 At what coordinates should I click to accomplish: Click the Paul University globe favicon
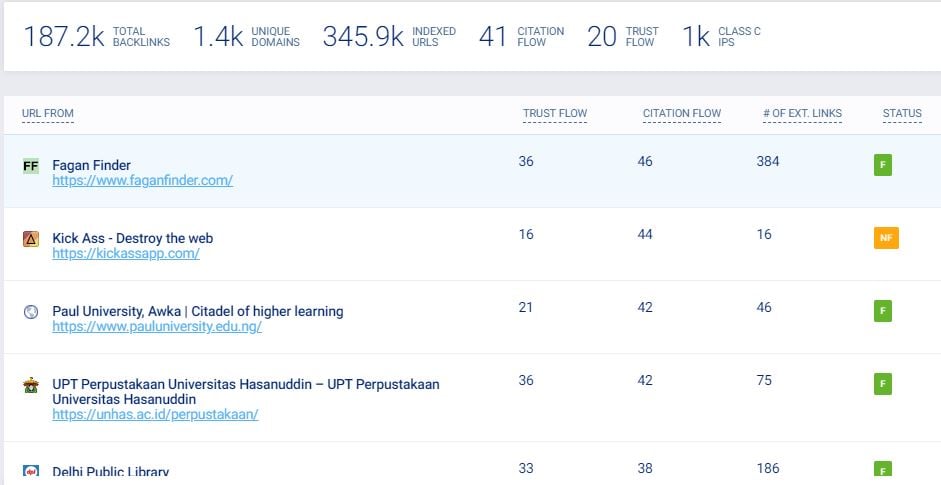click(x=30, y=312)
